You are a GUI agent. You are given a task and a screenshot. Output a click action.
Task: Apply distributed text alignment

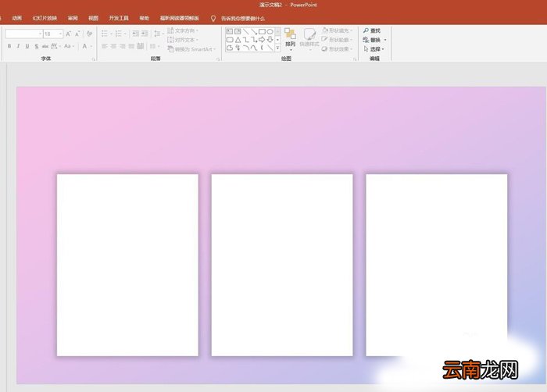[140, 46]
